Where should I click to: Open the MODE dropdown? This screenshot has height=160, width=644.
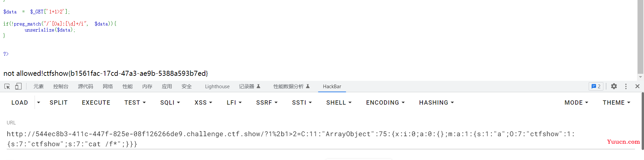[576, 103]
